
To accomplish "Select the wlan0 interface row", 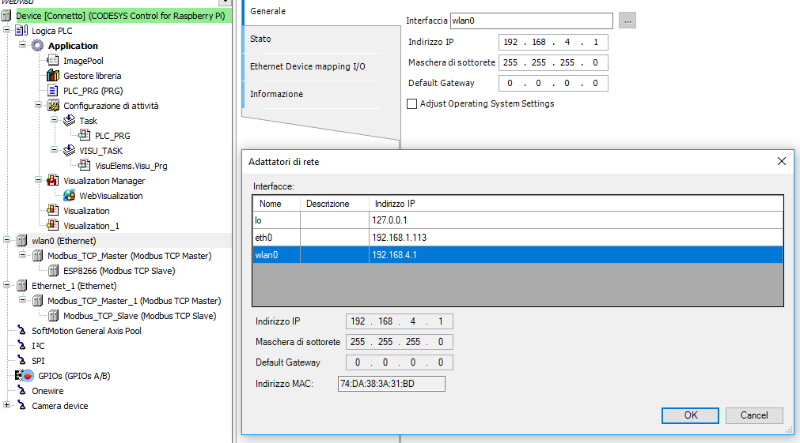I will tap(518, 255).
